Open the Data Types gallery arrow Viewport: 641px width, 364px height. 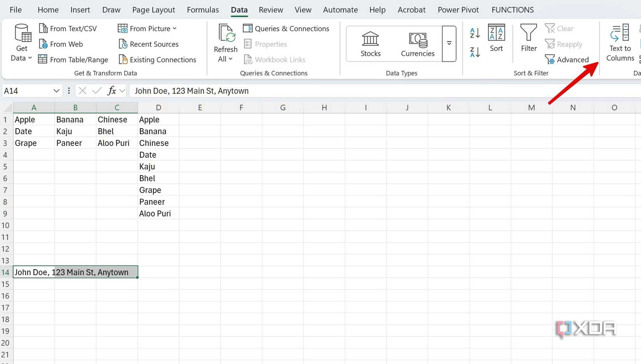coord(449,44)
